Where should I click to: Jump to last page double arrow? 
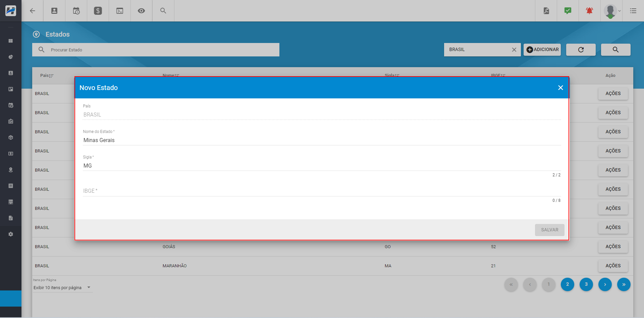[624, 284]
